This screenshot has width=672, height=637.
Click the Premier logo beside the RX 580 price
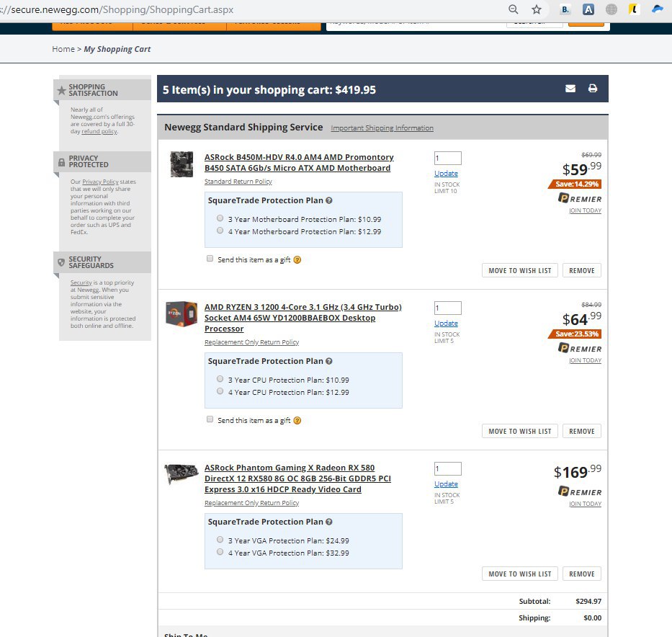click(579, 491)
